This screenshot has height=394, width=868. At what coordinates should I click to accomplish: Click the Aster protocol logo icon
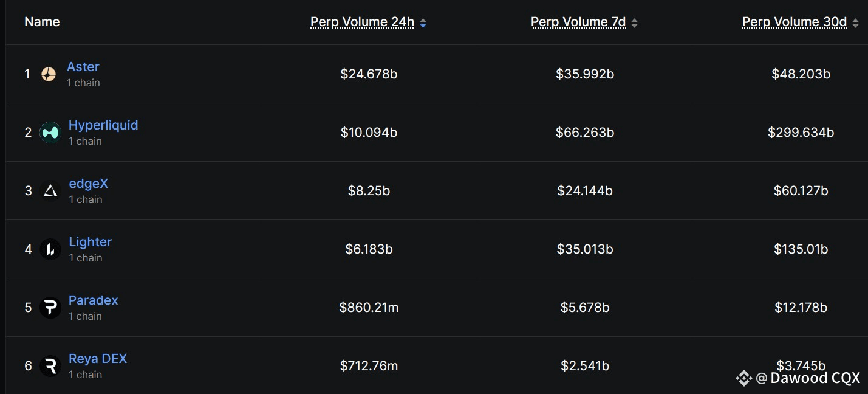point(49,74)
